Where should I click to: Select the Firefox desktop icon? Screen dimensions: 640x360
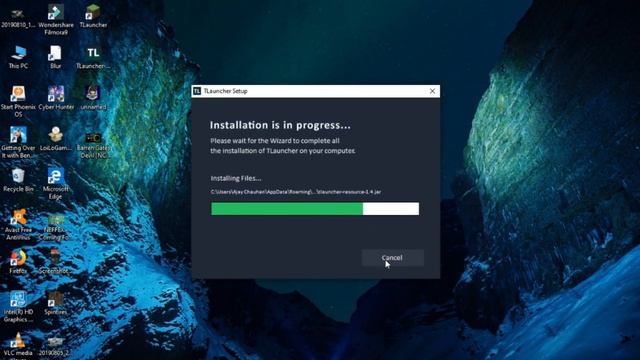[18, 262]
